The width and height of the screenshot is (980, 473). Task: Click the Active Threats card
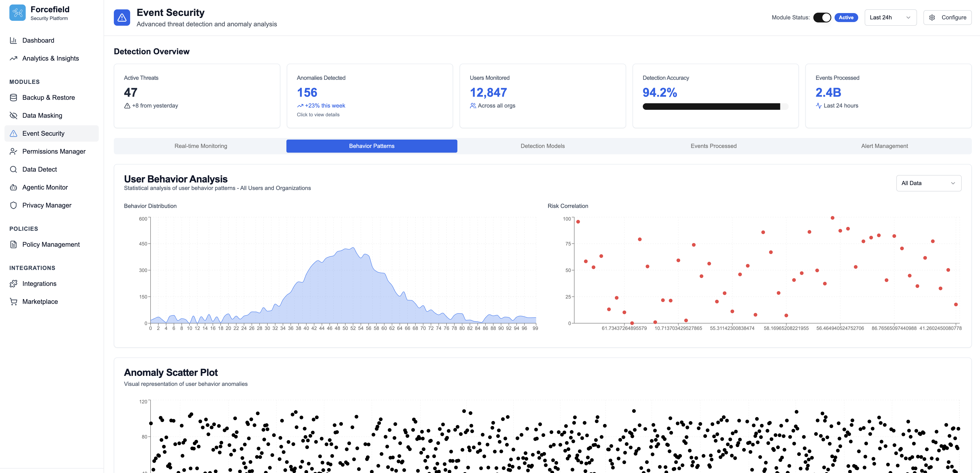click(x=197, y=95)
